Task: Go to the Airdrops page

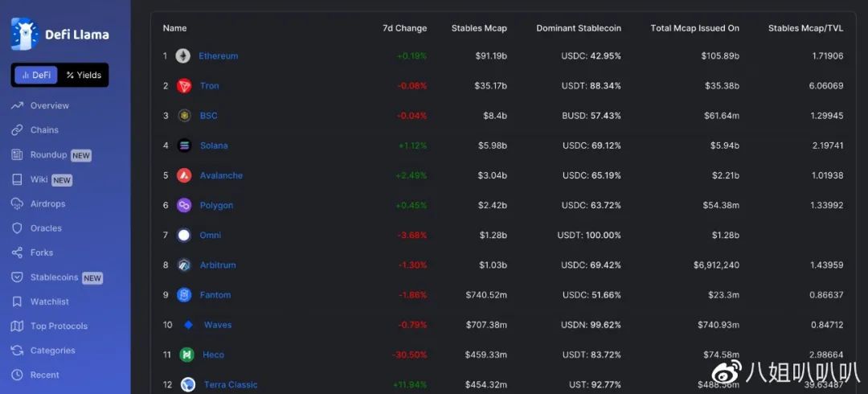Action: [x=47, y=204]
